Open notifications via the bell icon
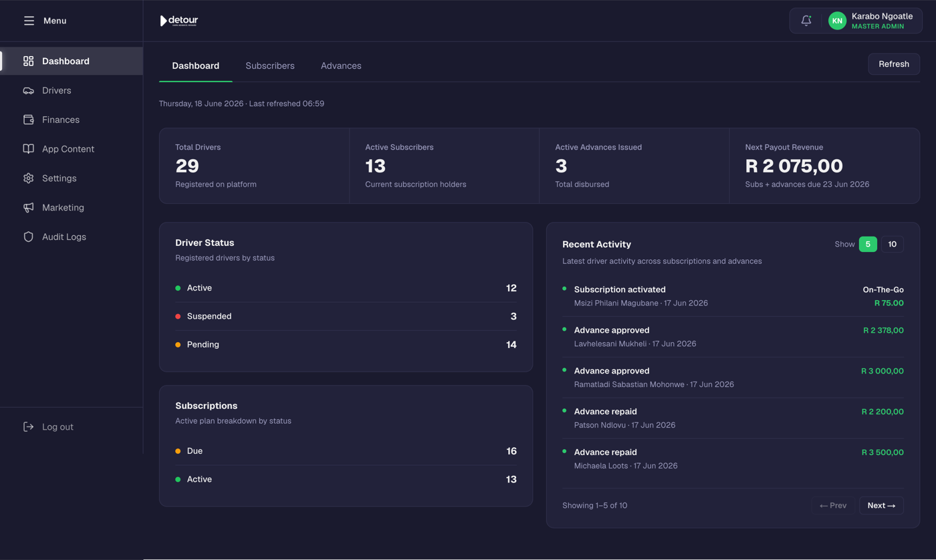The width and height of the screenshot is (936, 560). (806, 21)
